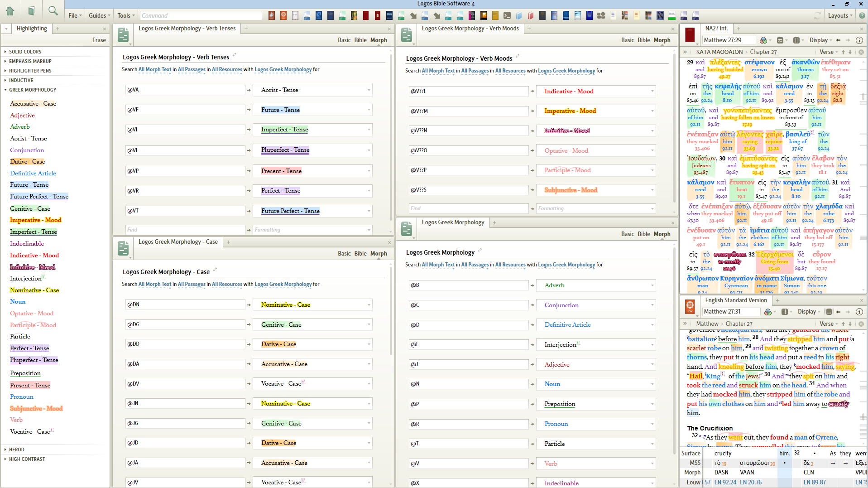Click the Matthew 27:29 reference box
The height and width of the screenshot is (488, 868).
[729, 40]
